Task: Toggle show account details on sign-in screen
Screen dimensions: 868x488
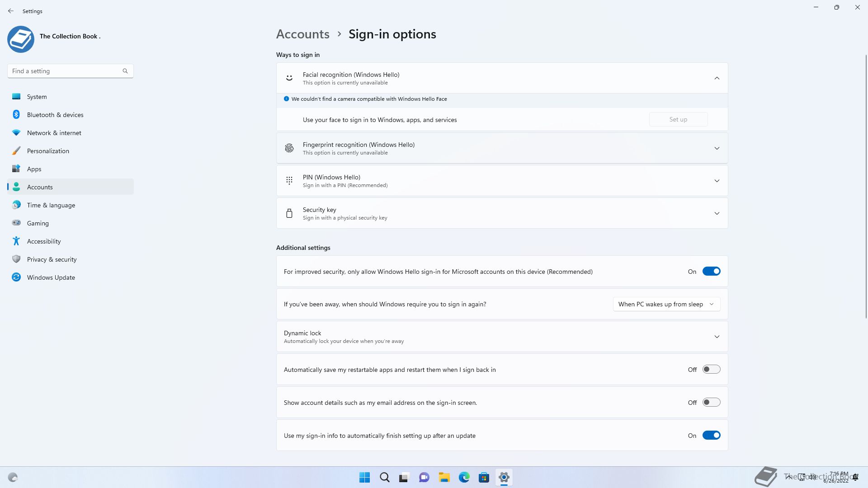Action: (711, 402)
